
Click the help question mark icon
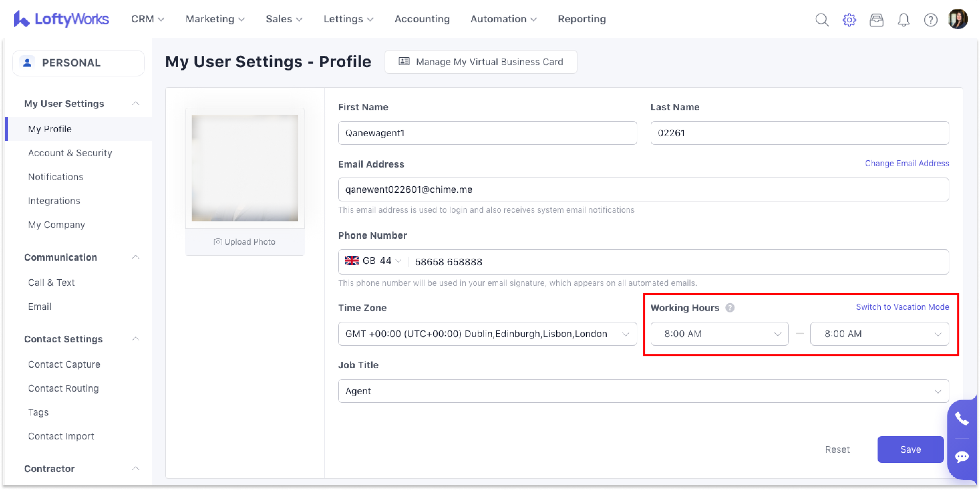point(930,19)
